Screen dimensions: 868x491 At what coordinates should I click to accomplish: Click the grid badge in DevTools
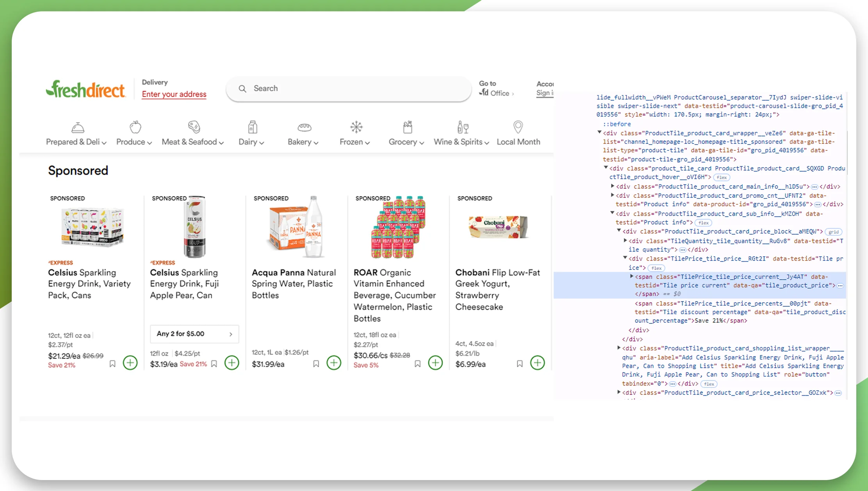834,232
